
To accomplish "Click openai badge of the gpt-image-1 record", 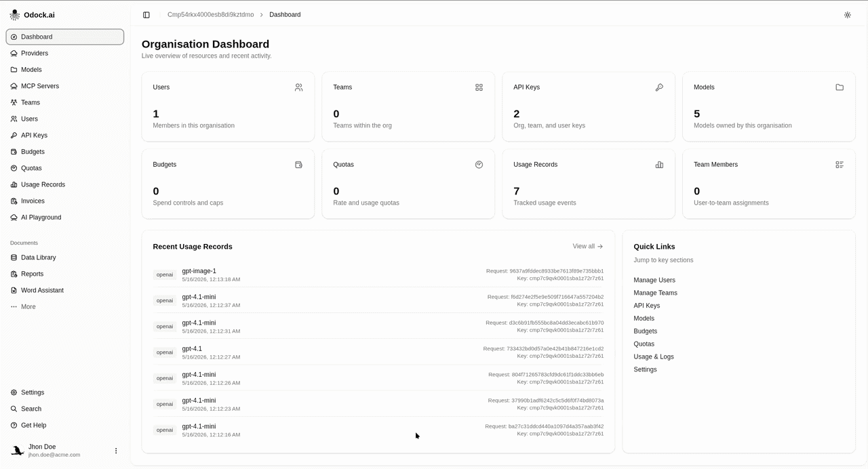I will [x=165, y=274].
